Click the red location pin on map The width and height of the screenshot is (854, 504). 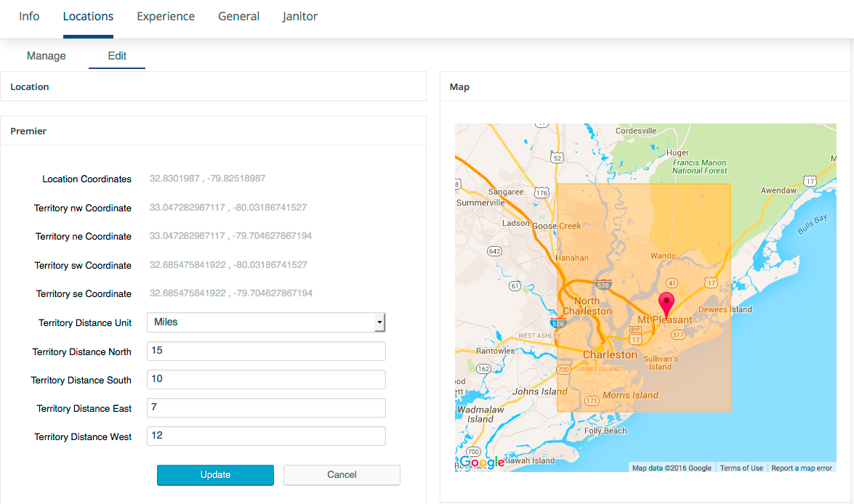coord(666,303)
